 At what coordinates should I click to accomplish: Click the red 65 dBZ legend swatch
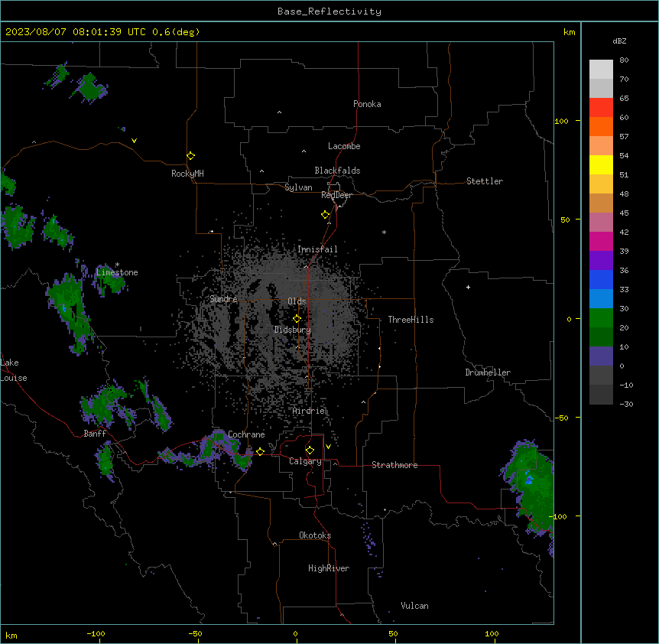(x=601, y=107)
